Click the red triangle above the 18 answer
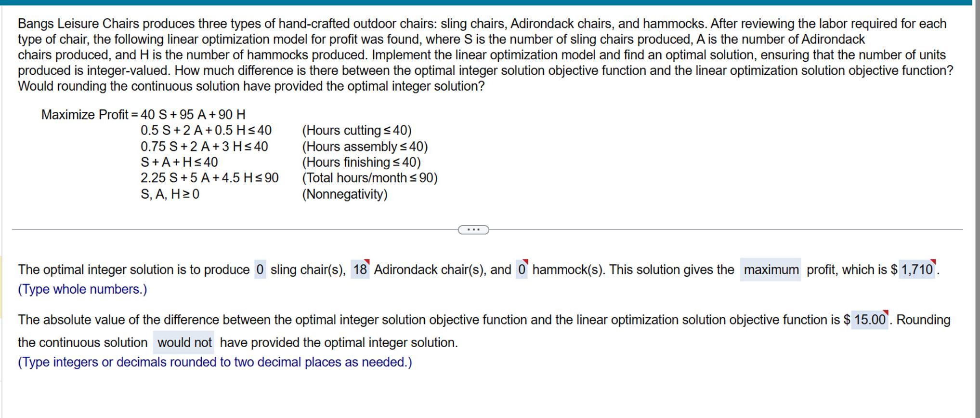This screenshot has height=418, width=980. pos(368,261)
